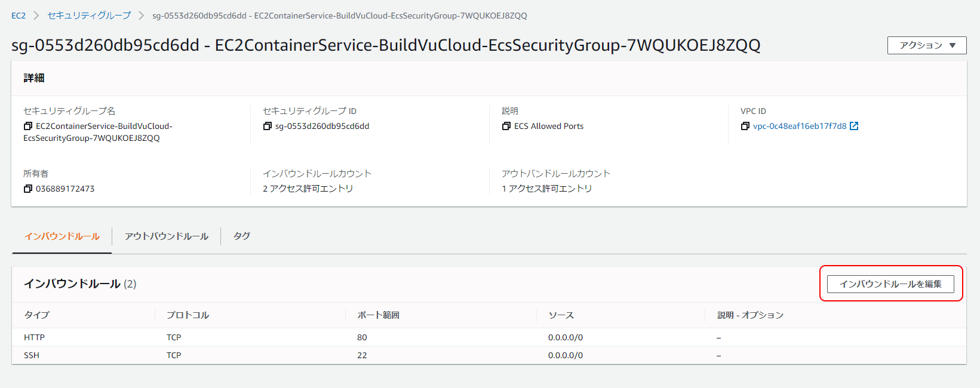Go to EC2 breadcrumb link
Screen dimensions: 980x388
coord(19,16)
